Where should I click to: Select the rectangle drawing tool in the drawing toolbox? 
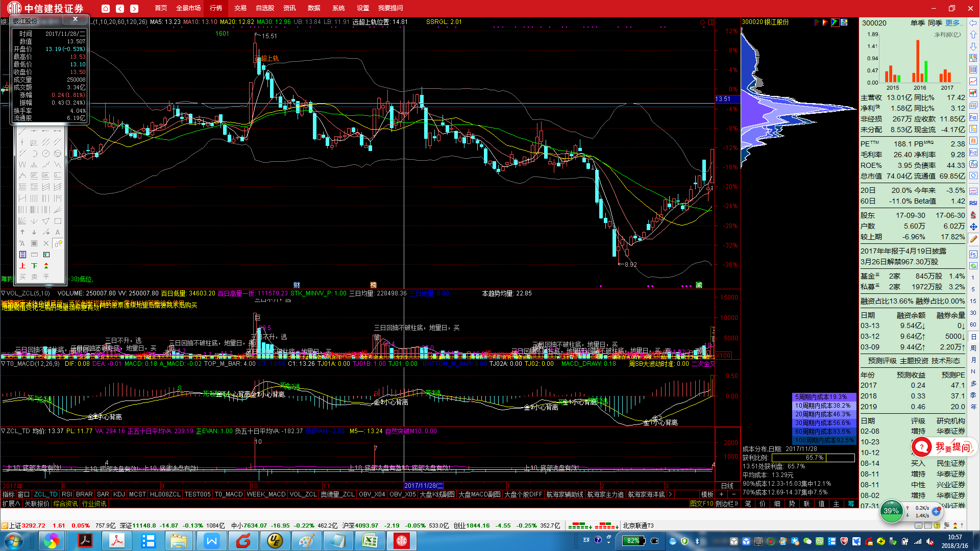click(58, 221)
